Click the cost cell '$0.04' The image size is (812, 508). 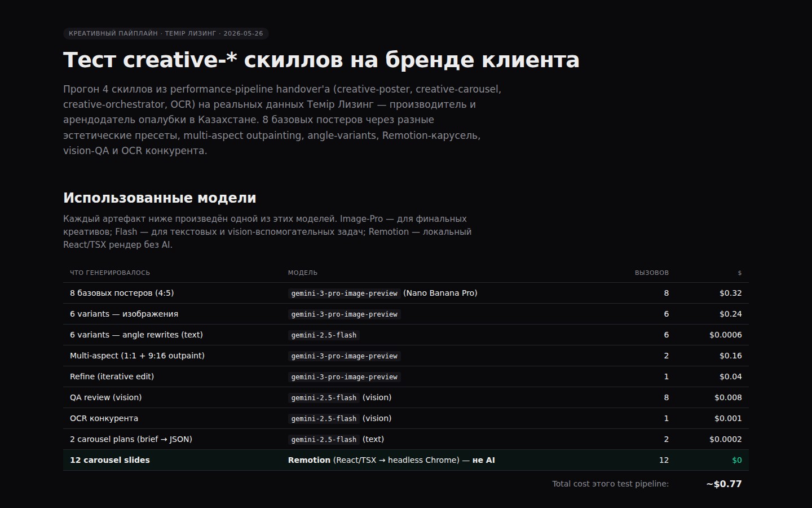click(x=731, y=376)
